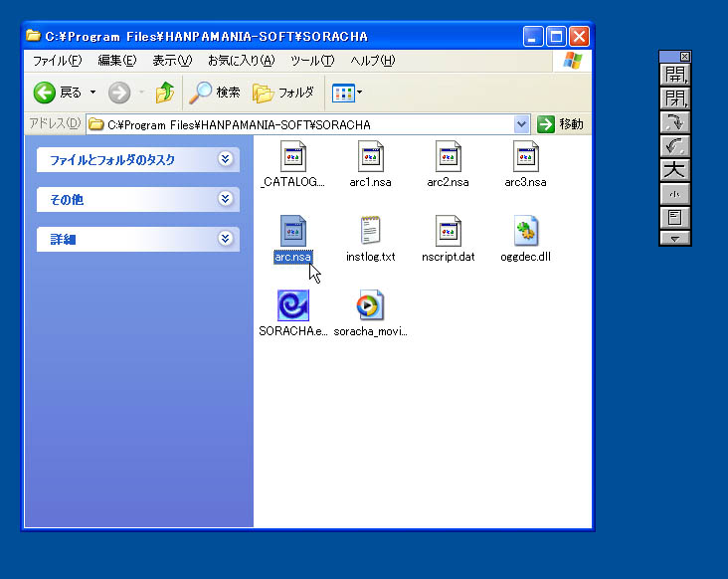Screen dimensions: 728x579
Task: Expand ファイルとフォルダのタスク panel
Action: [x=225, y=159]
